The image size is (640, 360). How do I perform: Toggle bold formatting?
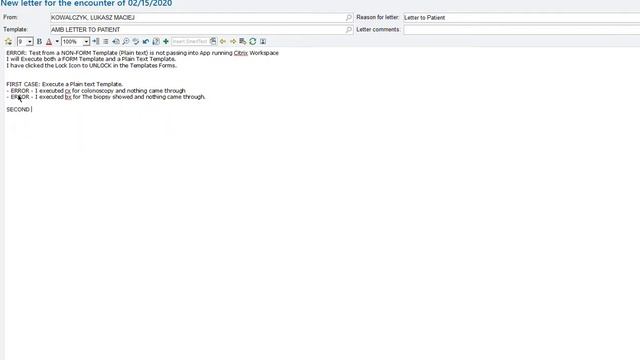[39, 41]
